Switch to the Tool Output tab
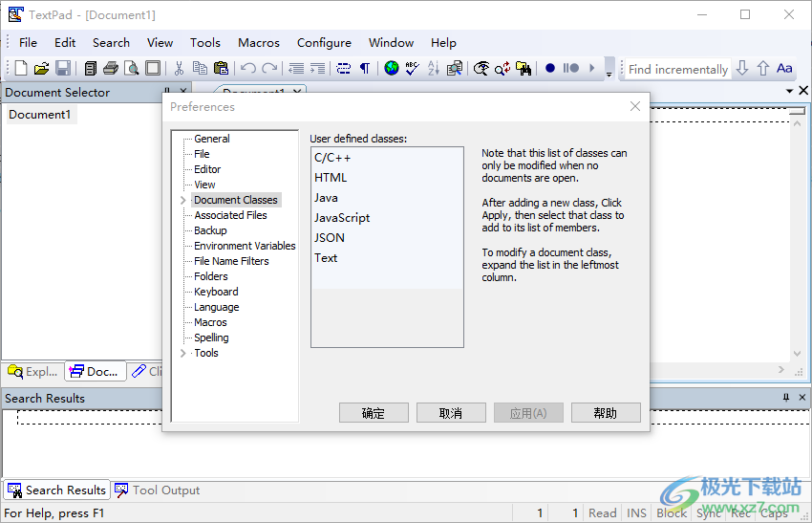The image size is (812, 523). [x=158, y=490]
